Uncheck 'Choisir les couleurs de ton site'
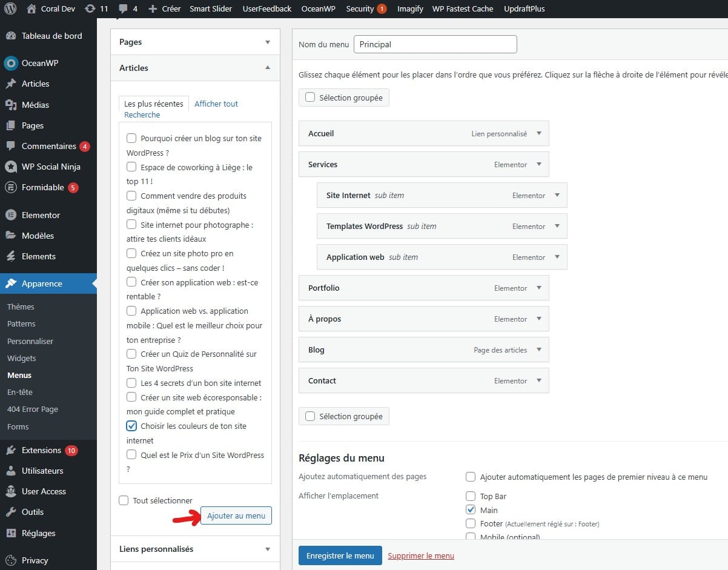728x570 pixels. pyautogui.click(x=131, y=426)
